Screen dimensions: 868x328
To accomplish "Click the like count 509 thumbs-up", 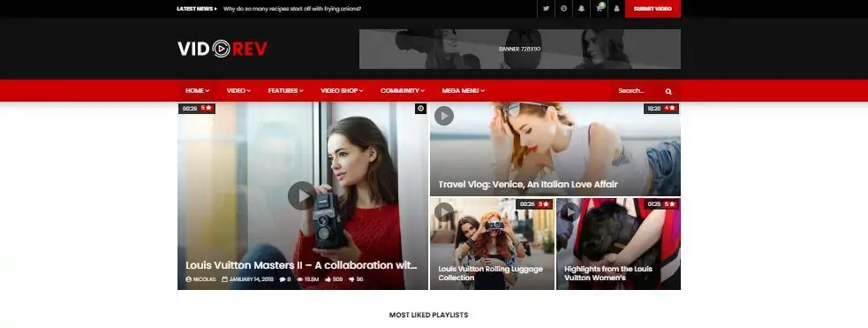I will pos(334,279).
